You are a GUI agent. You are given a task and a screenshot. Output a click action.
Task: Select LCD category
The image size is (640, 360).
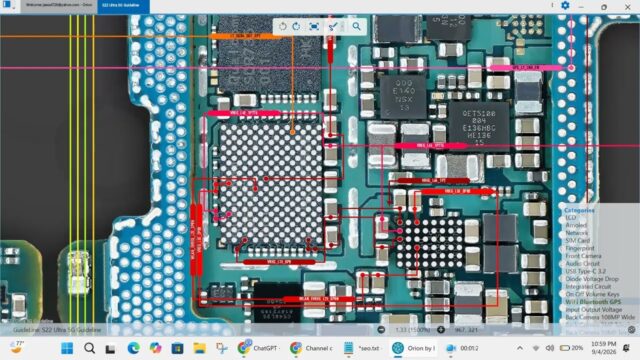pos(571,218)
